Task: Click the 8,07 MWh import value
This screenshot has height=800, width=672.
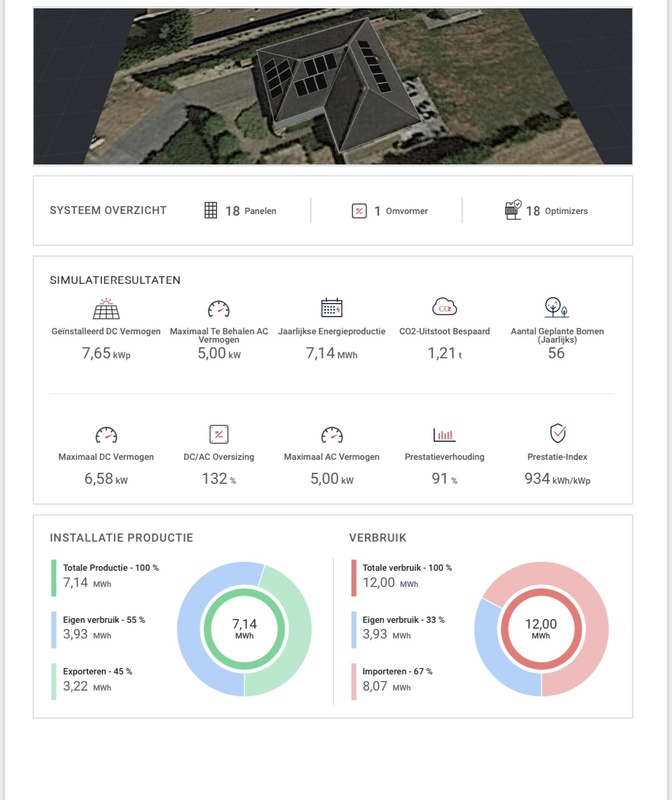Action: point(387,686)
